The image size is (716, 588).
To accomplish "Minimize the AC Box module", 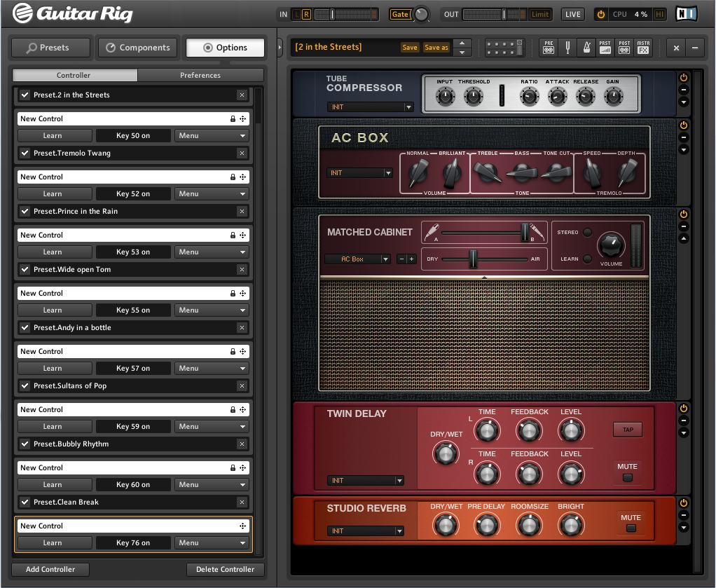I will 683,137.
